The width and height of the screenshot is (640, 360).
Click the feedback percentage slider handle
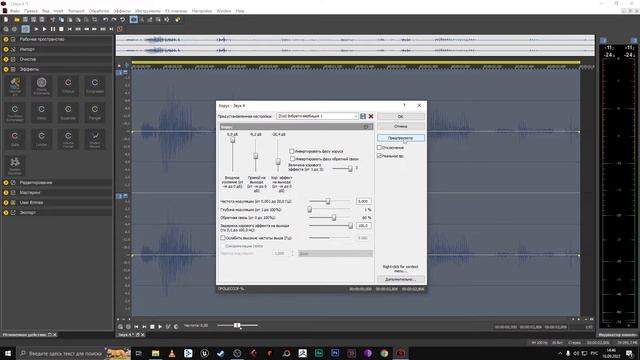point(333,218)
